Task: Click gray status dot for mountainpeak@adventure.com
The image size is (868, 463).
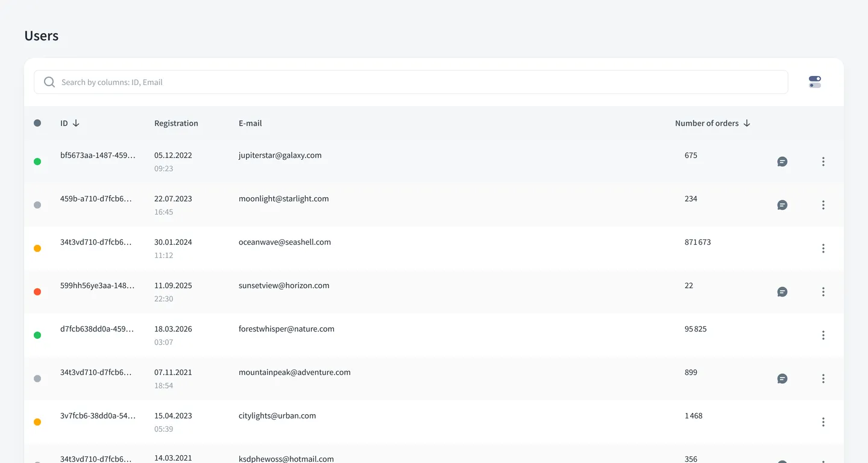Action: pos(37,379)
